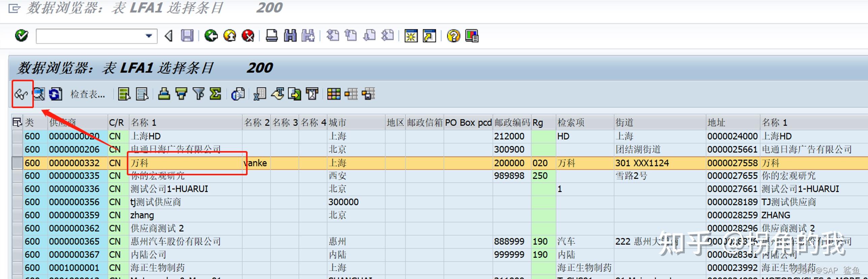Viewport: 868px width, 279px height.
Task: Select the row for vendor 0000000336
Action: (17, 189)
